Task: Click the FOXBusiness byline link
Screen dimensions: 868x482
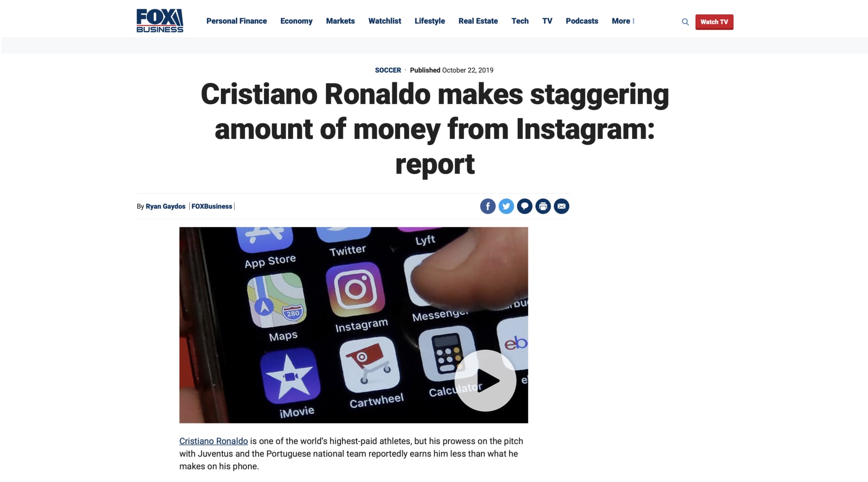Action: (x=212, y=206)
